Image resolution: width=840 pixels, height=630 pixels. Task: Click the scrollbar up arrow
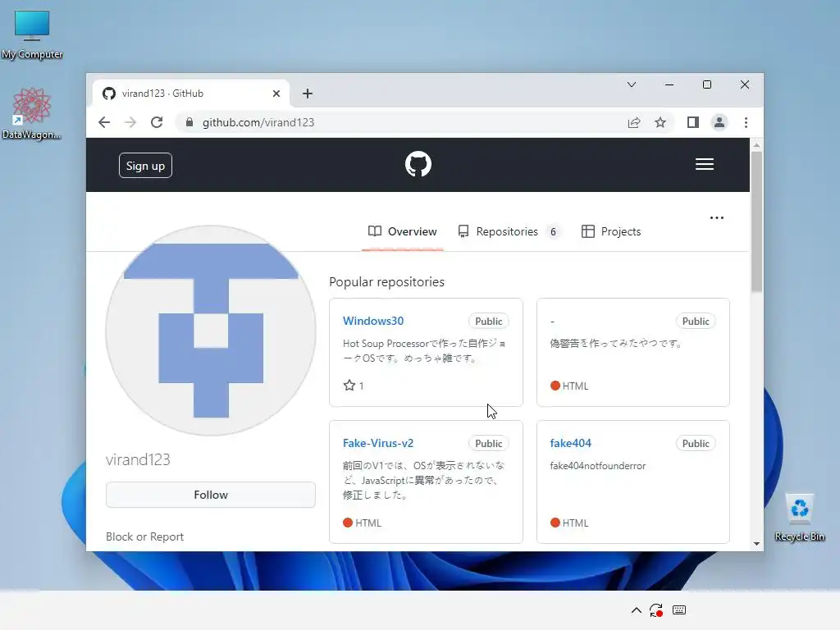756,145
